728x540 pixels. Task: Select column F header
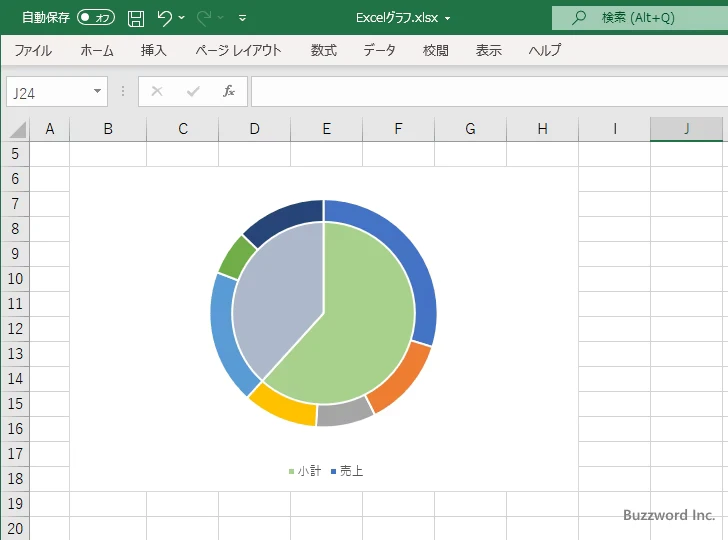coord(398,129)
